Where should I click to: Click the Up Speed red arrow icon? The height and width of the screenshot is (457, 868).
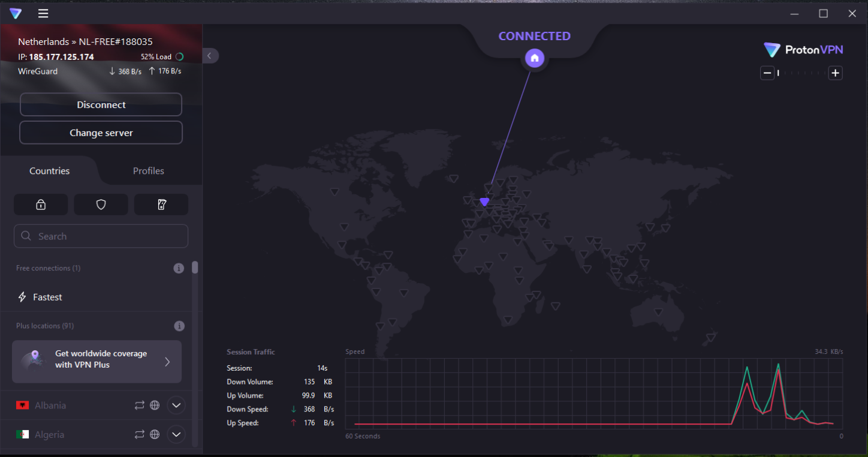click(x=294, y=423)
